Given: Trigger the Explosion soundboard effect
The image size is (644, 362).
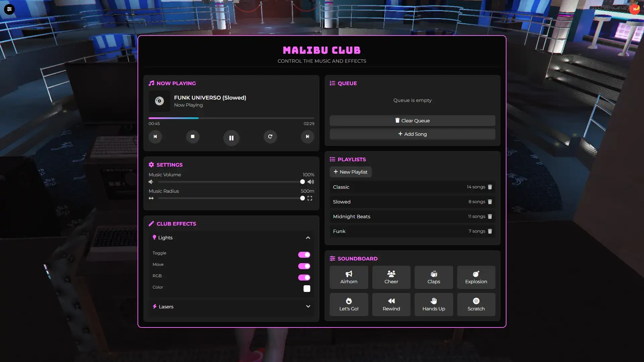Looking at the screenshot, I should tap(476, 277).
